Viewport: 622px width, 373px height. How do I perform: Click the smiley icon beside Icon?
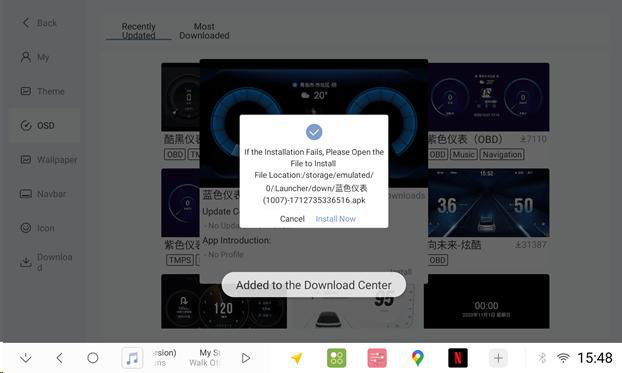[x=25, y=228]
